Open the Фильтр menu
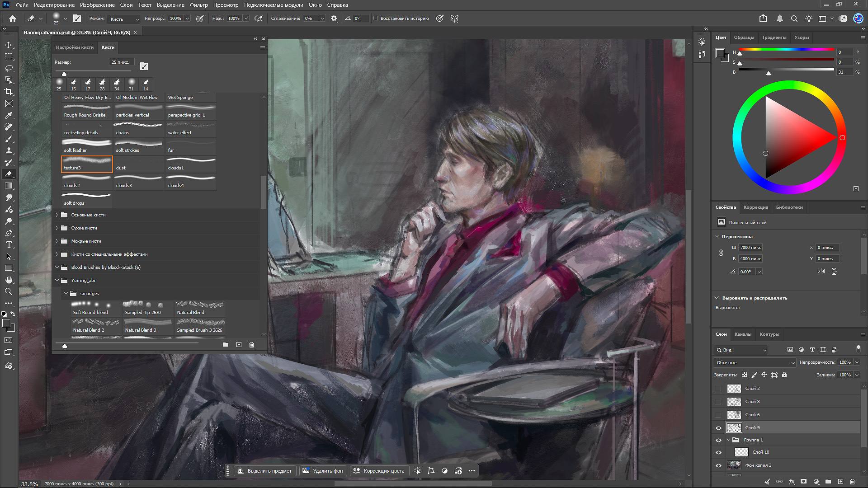This screenshot has width=868, height=488. point(199,5)
